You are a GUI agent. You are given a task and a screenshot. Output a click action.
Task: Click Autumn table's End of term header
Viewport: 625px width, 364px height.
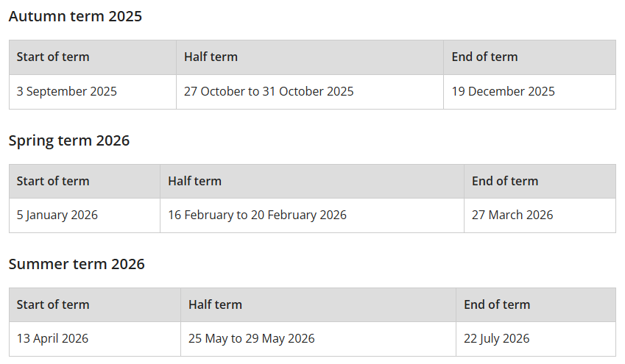[x=484, y=57]
